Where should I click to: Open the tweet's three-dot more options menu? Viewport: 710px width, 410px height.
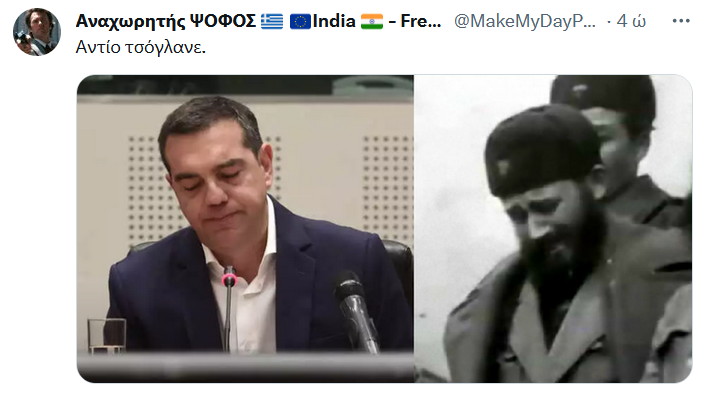[681, 21]
